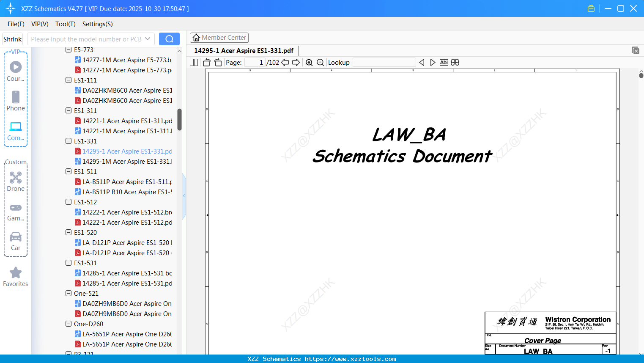This screenshot has width=644, height=363.
Task: Open DA0ZHKMB6C0 Acer Aspire ES1 board file
Action: (123, 91)
